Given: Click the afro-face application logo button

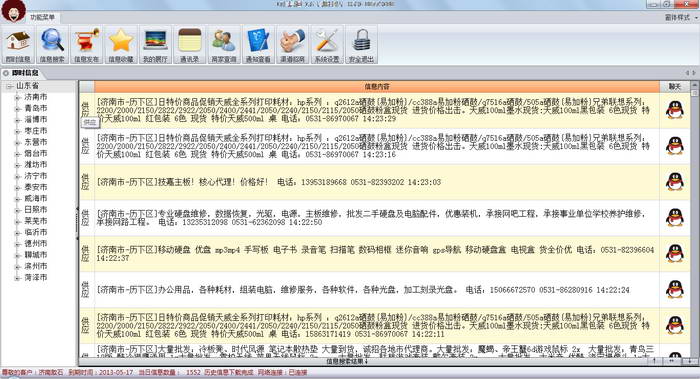Looking at the screenshot, I should 13,11.
